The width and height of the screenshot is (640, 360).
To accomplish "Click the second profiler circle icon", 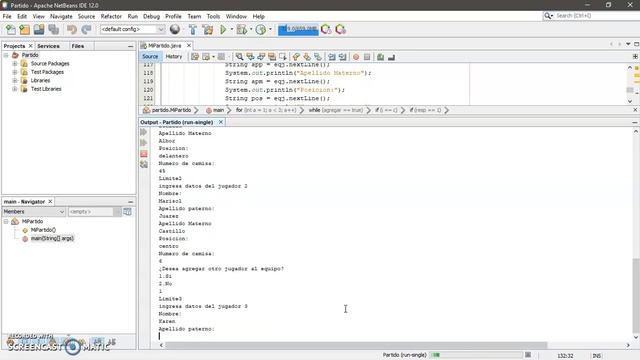I will (x=340, y=29).
